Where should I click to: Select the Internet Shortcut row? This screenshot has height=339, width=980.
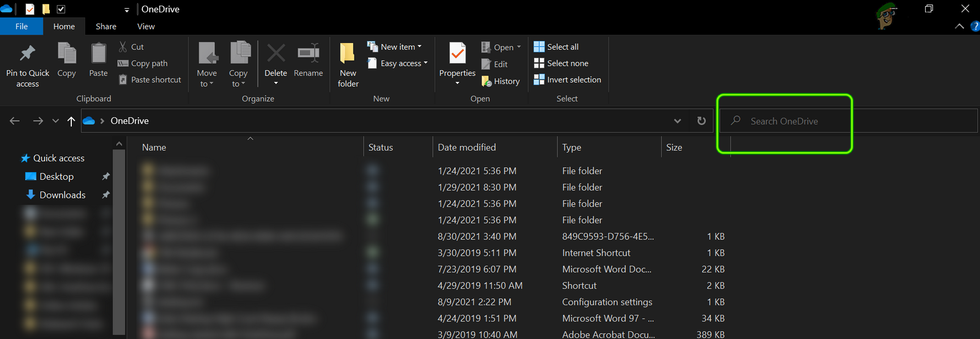click(433, 253)
